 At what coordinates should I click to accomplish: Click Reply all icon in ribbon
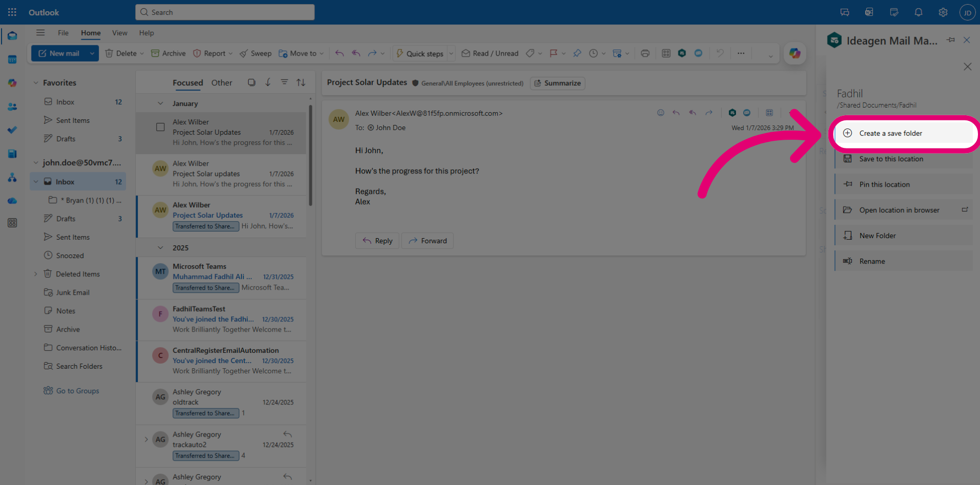pyautogui.click(x=356, y=53)
